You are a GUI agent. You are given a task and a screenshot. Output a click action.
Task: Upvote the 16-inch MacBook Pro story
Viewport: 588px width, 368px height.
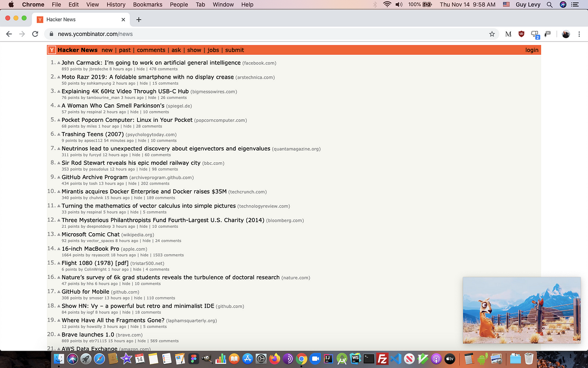(59, 248)
